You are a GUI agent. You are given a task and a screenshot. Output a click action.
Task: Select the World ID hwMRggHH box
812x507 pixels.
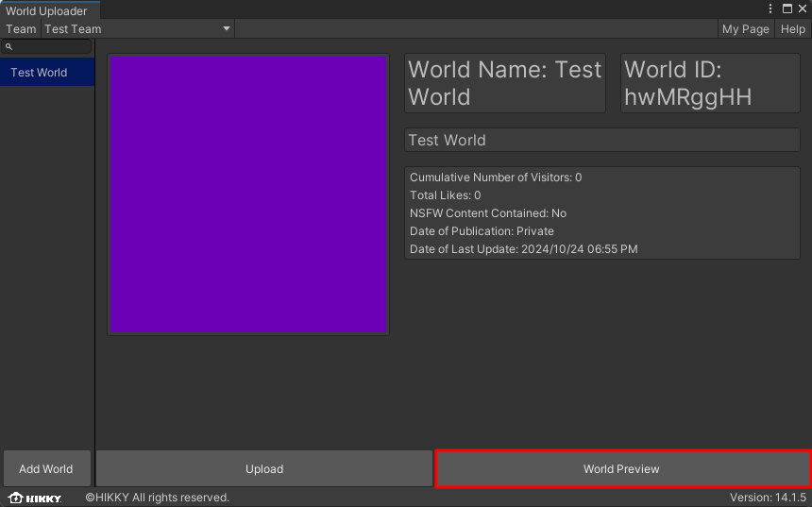[709, 83]
